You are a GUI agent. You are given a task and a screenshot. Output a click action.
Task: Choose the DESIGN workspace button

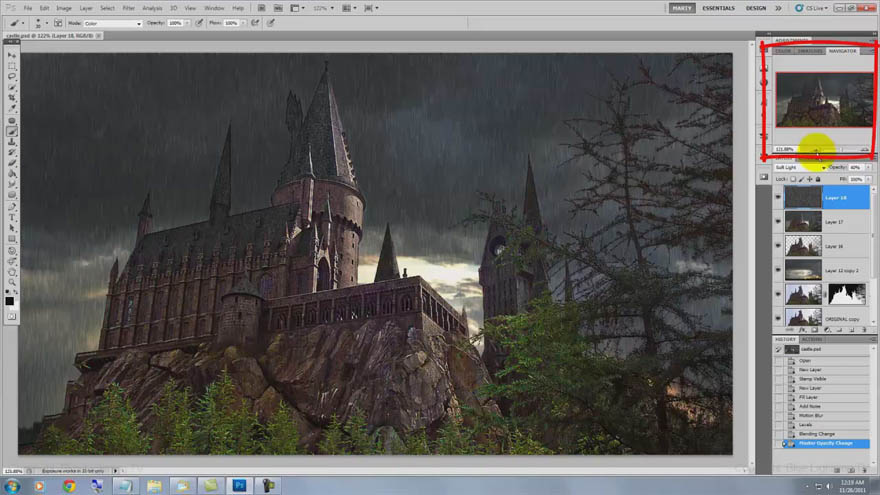click(755, 8)
